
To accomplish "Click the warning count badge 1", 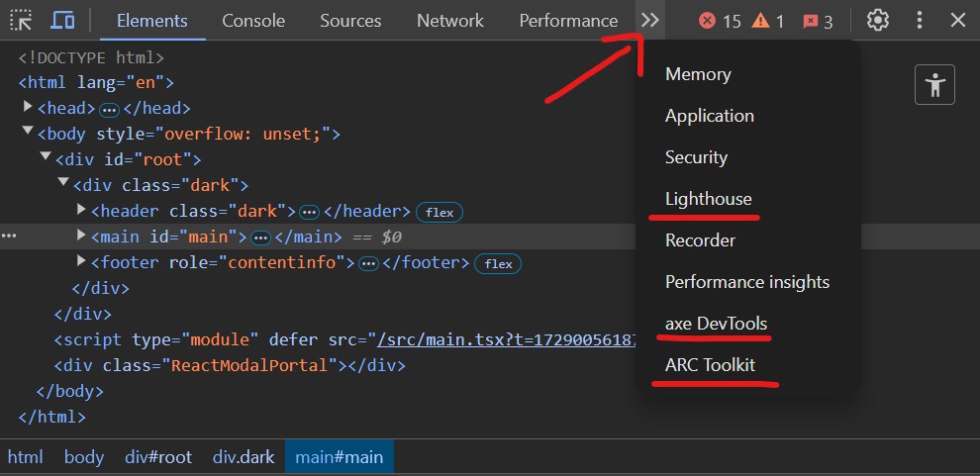I will pyautogui.click(x=767, y=22).
